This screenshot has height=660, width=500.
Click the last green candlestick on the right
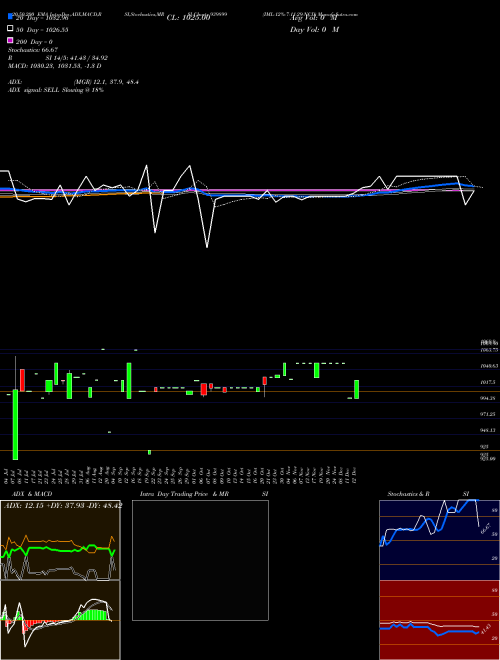[x=356, y=389]
